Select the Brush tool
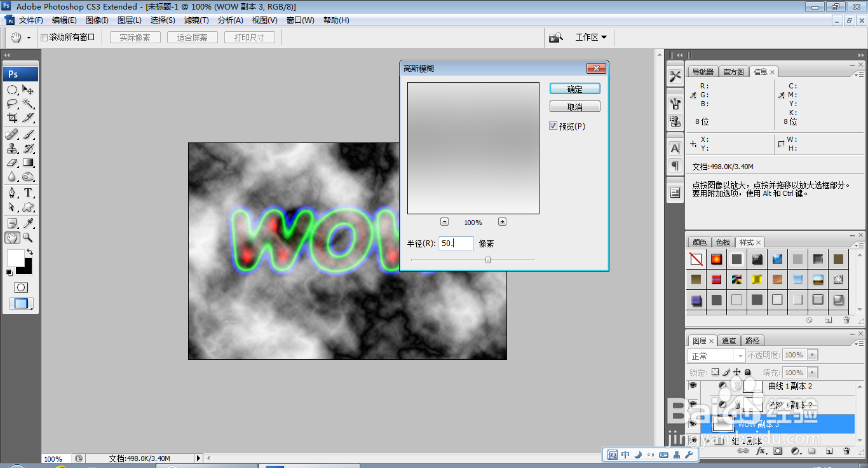This screenshot has width=868, height=468. pyautogui.click(x=28, y=135)
